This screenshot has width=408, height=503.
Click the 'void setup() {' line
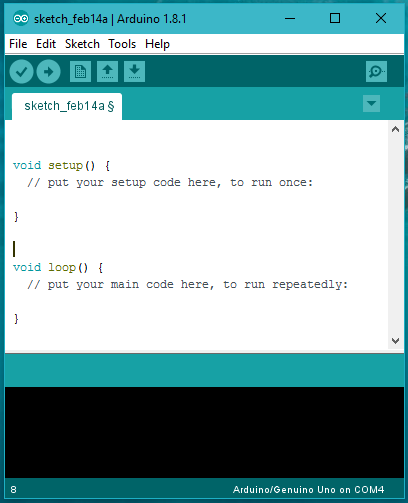click(62, 165)
